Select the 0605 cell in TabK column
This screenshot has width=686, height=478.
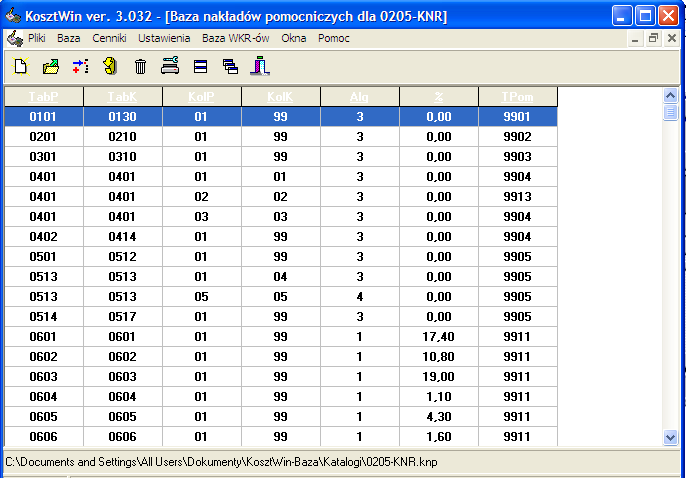[x=123, y=417]
